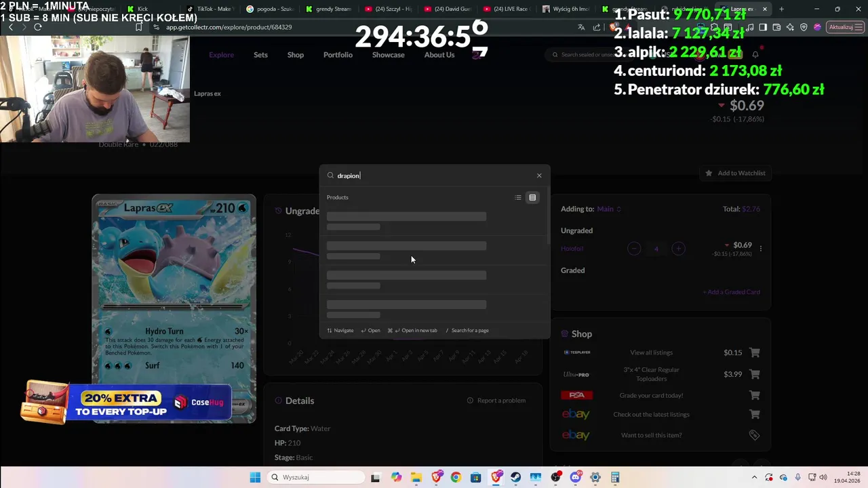Open the Settings gear app on taskbar
The width and height of the screenshot is (868, 488).
[595, 477]
